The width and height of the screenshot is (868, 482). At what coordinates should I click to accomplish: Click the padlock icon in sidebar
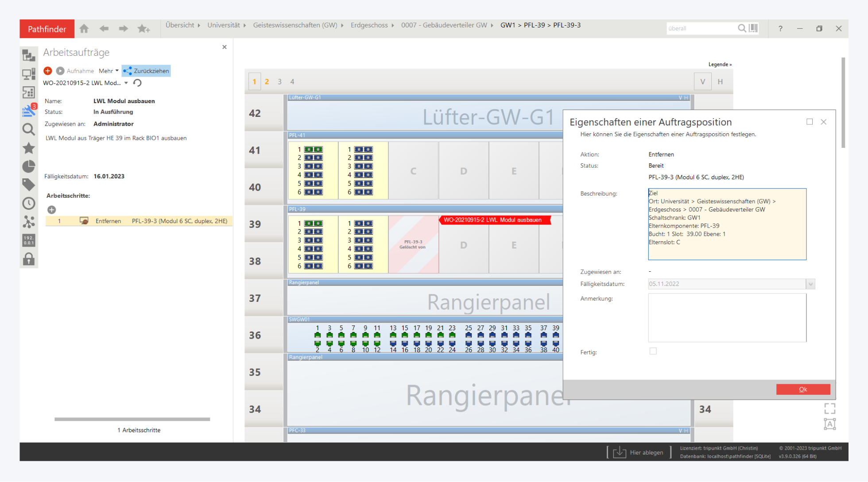pos(29,259)
